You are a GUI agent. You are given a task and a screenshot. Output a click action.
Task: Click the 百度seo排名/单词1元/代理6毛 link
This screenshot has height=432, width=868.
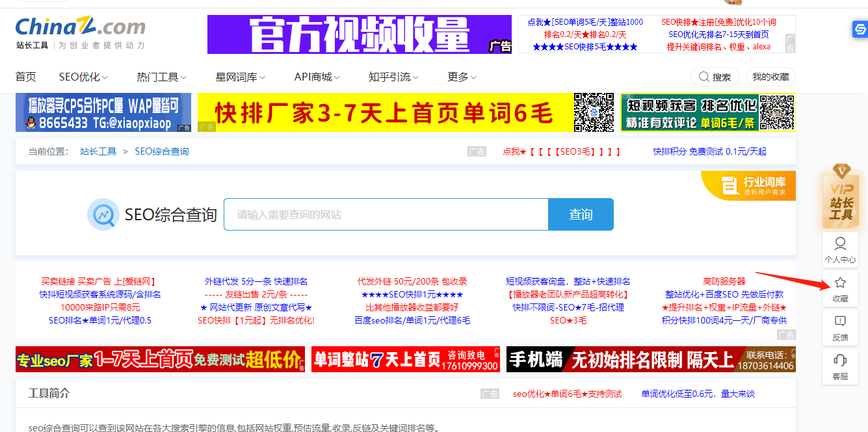point(412,320)
